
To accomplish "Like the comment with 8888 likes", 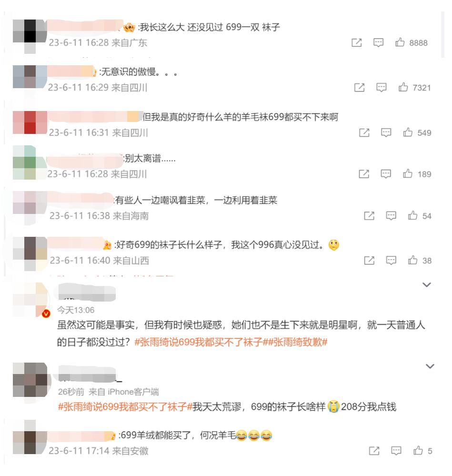I will tap(400, 42).
